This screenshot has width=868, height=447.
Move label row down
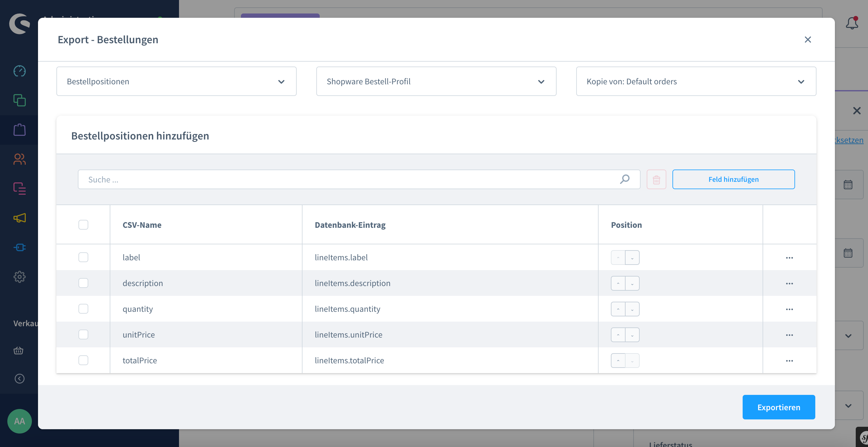click(633, 258)
